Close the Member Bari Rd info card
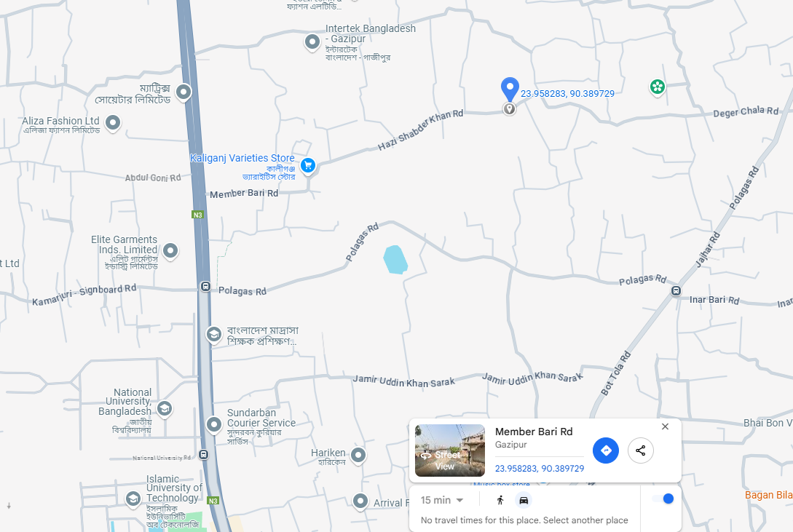Viewport: 793px width, 532px height. [x=665, y=426]
